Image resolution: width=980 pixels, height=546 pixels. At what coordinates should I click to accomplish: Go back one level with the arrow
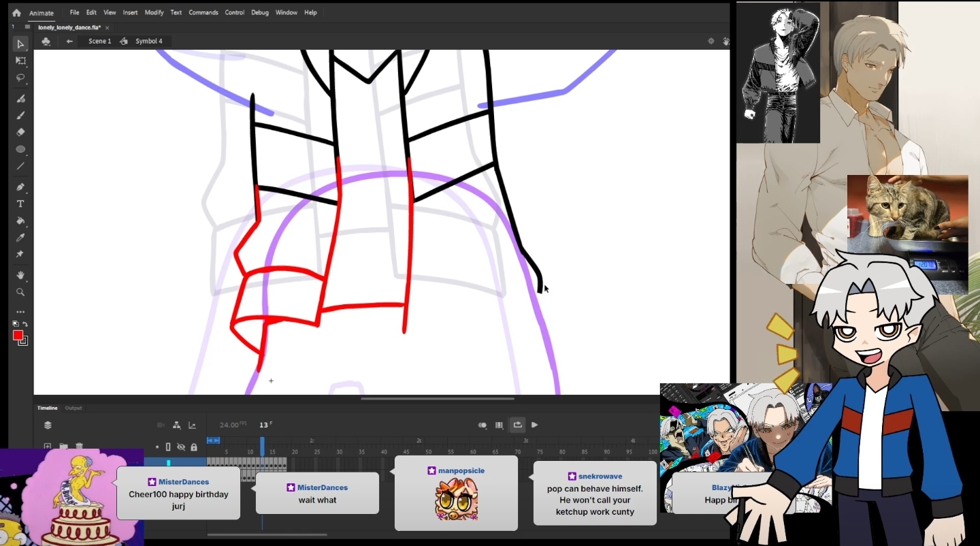pyautogui.click(x=69, y=42)
